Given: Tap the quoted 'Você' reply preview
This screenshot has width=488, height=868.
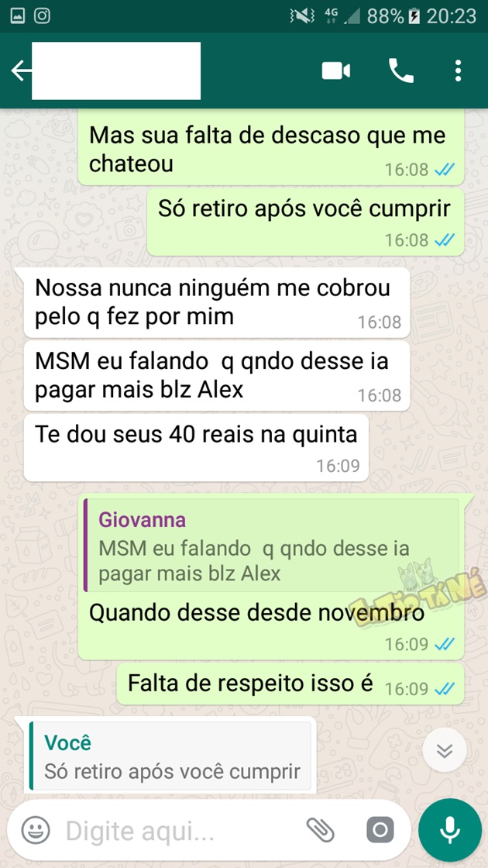Looking at the screenshot, I should 171,756.
